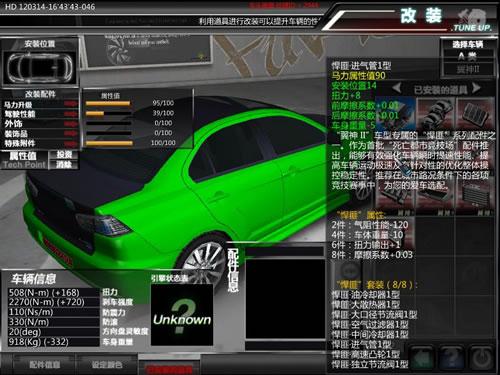Open the 配件信息 parts info tab
The height and width of the screenshot is (375, 500).
45,364
